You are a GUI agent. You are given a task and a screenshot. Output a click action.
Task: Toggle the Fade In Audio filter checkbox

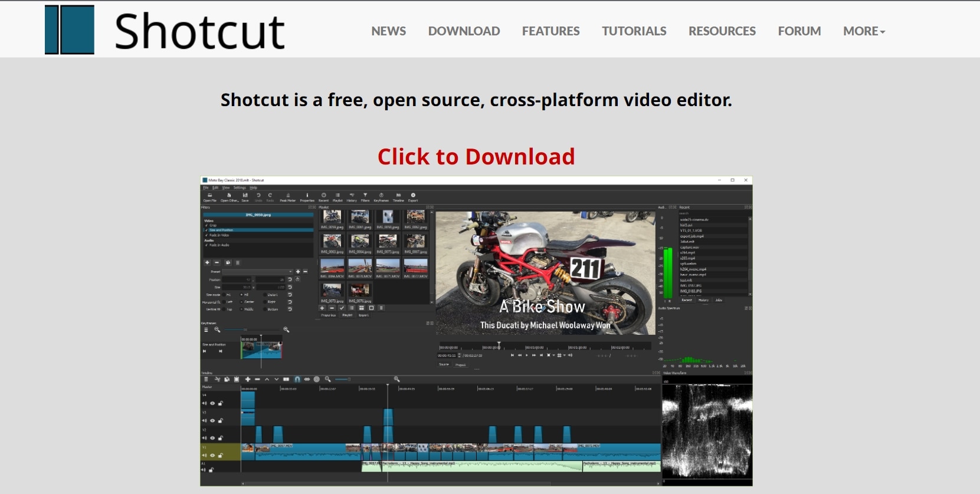(207, 245)
